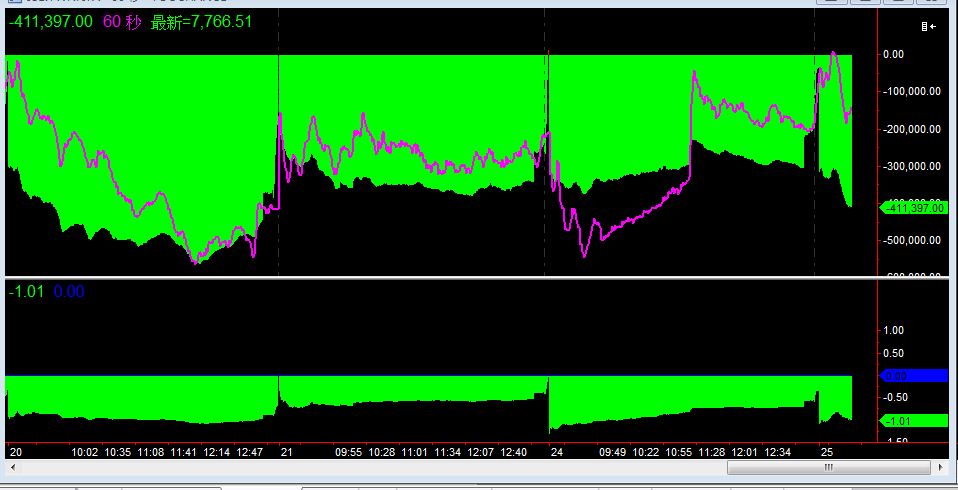Click the blue 0.00 value in lower pane header

(69, 291)
